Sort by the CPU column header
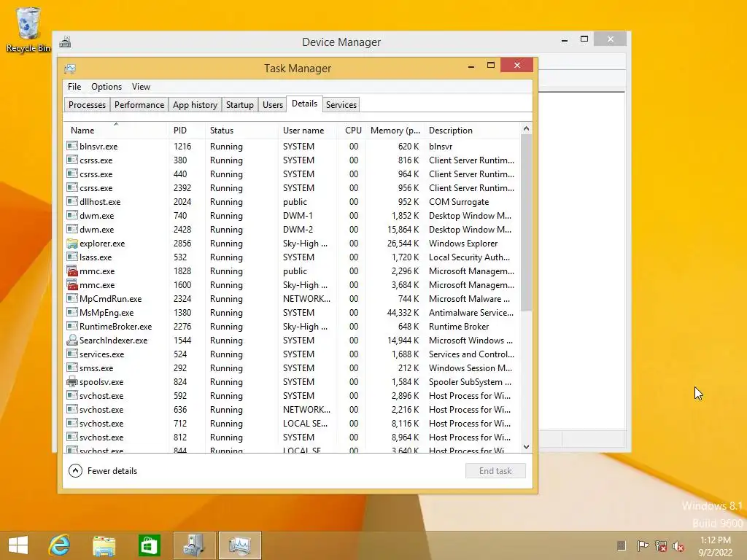Image resolution: width=747 pixels, height=560 pixels. pos(352,131)
